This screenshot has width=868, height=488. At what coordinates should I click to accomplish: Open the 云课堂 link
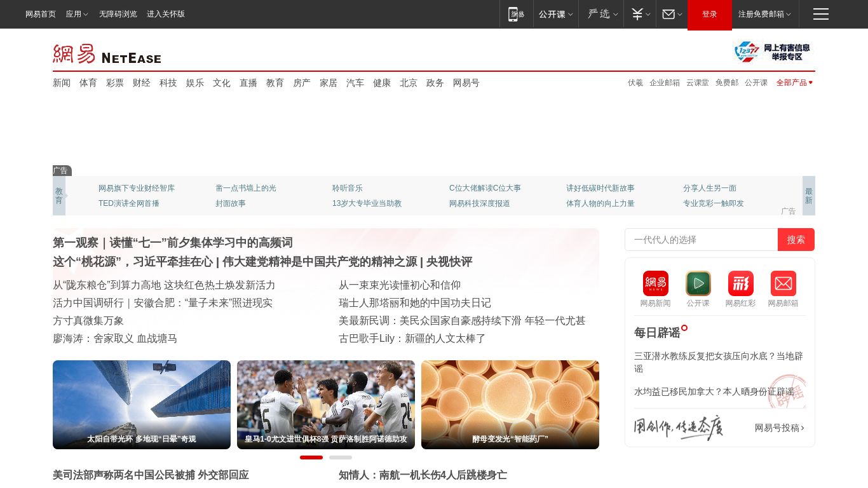click(698, 83)
